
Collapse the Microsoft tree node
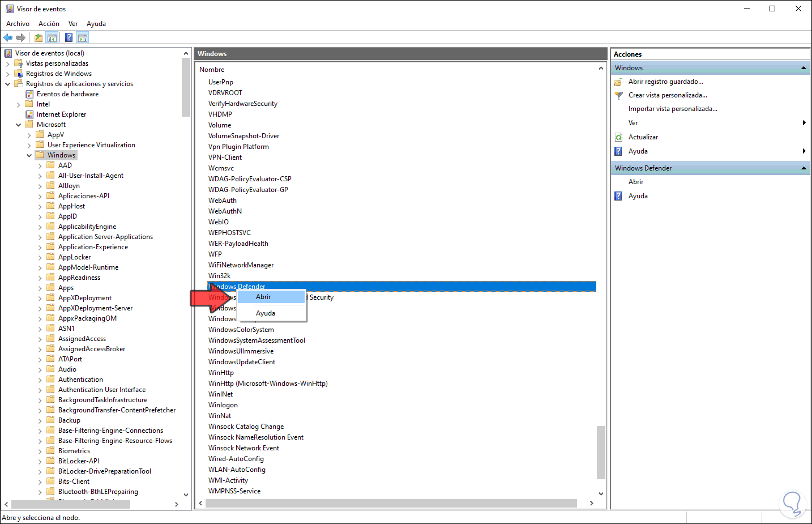point(18,125)
